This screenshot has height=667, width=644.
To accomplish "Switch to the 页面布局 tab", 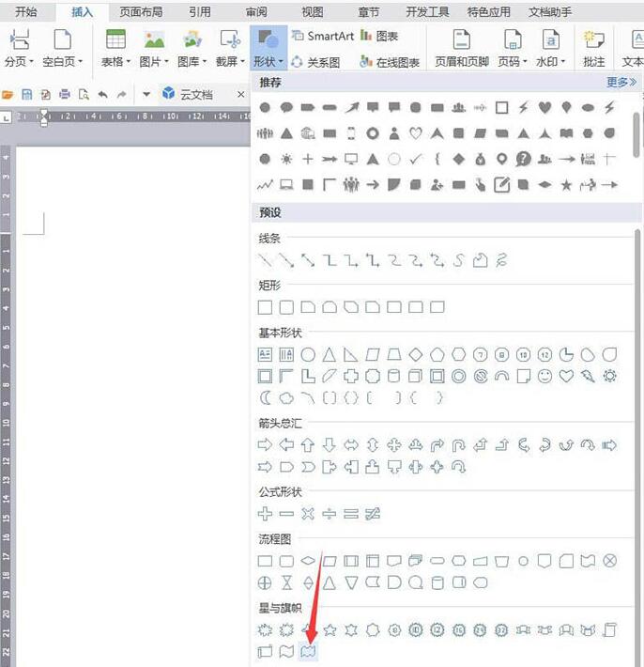I will pos(141,12).
